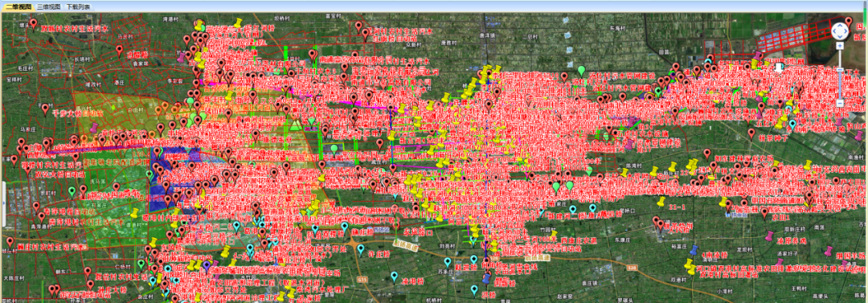
Task: Zoom in with the plus button
Action: [840, 46]
